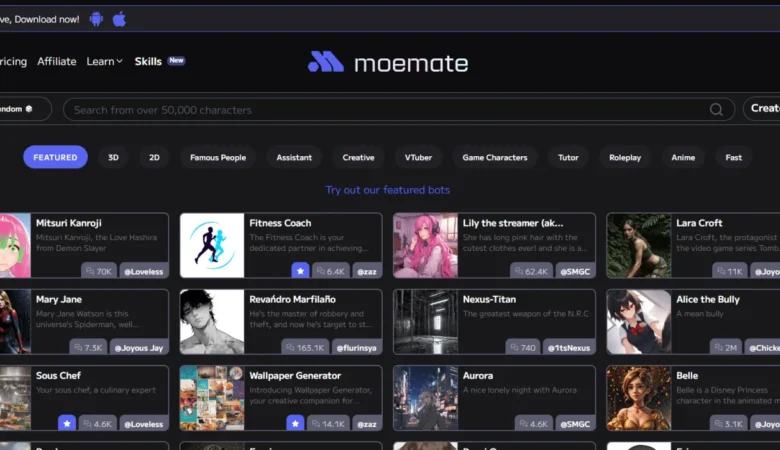Click the Create button
Image resolution: width=780 pixels, height=450 pixels.
coord(762,108)
